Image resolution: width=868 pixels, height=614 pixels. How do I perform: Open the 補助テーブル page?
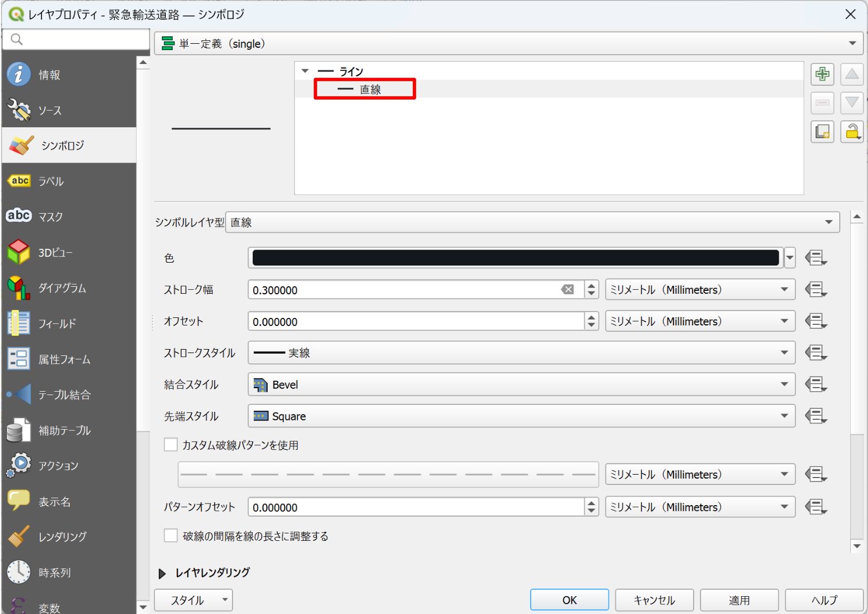(69, 430)
